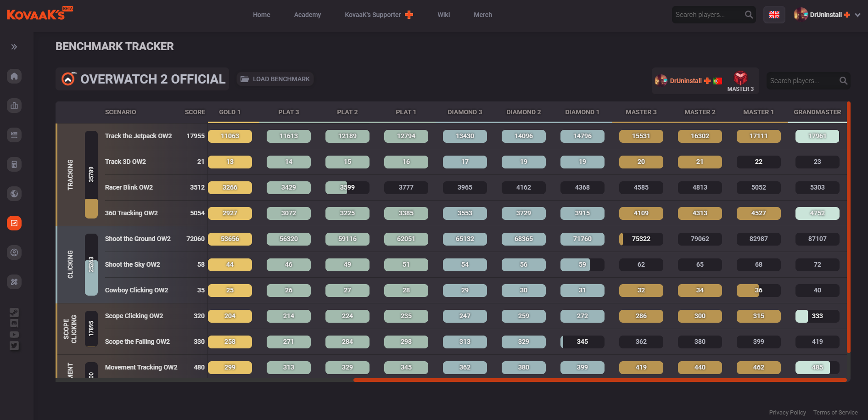Click the LOAD BENCHMARK button
Screen dimensions: 868x420
tap(275, 79)
